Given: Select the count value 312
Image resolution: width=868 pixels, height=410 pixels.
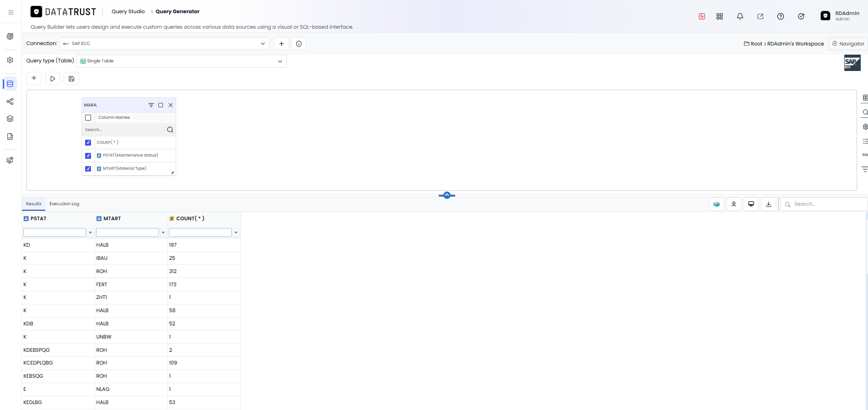Looking at the screenshot, I should [x=204, y=271].
